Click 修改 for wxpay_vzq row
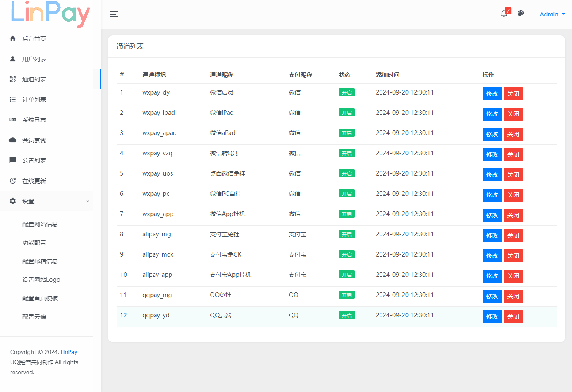Viewport: 572px width, 392px height. [492, 154]
